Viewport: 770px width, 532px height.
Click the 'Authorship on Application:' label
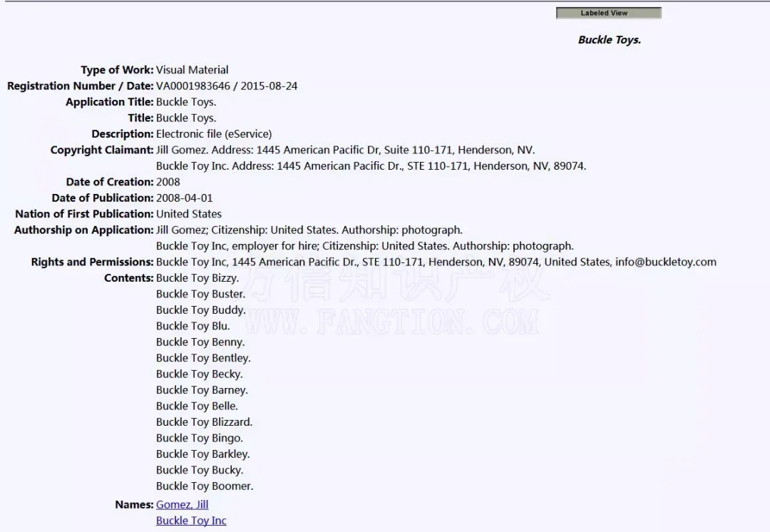[84, 230]
